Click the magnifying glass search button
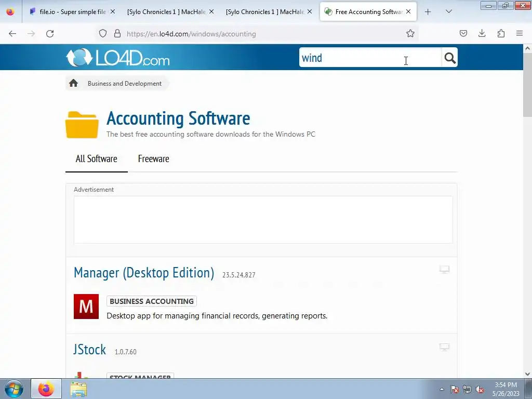The image size is (532, 399). coord(450,58)
